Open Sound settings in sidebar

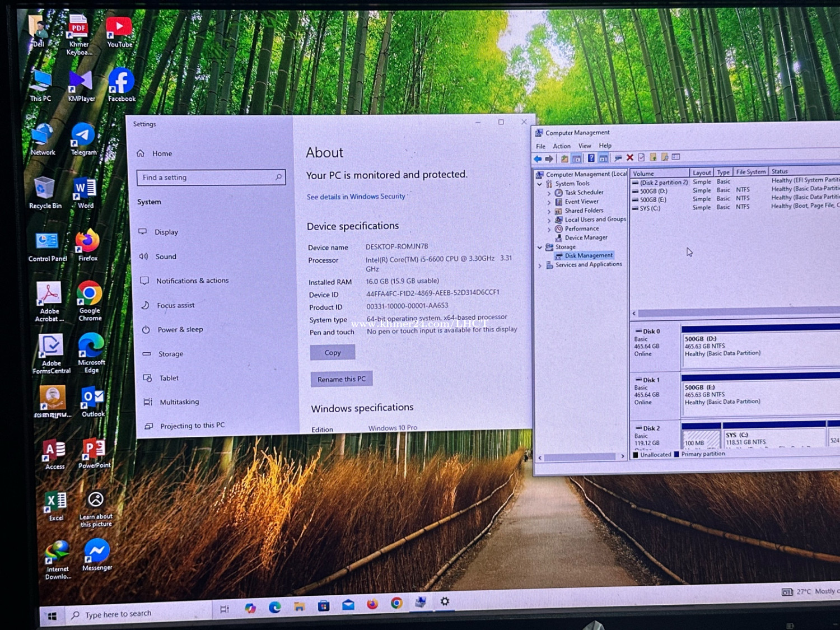coord(158,256)
